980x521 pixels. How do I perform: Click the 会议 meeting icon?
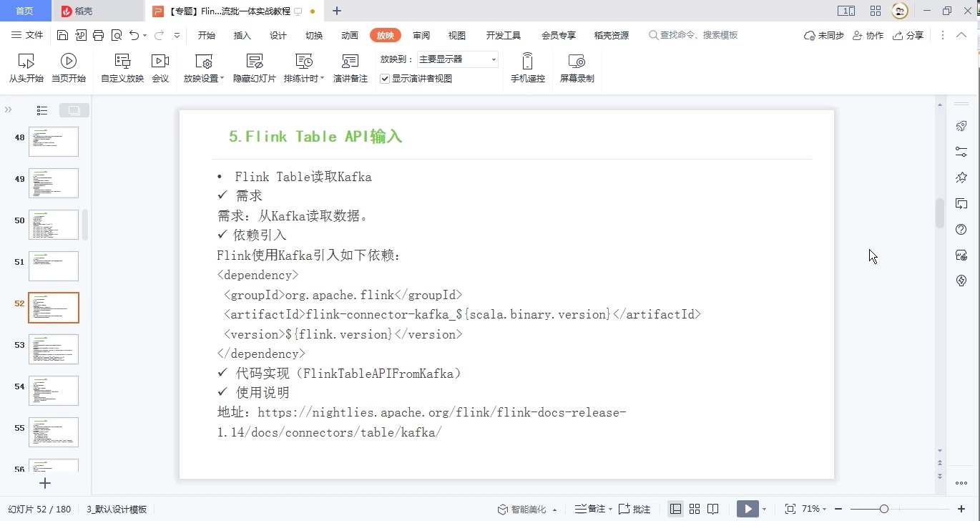point(160,68)
